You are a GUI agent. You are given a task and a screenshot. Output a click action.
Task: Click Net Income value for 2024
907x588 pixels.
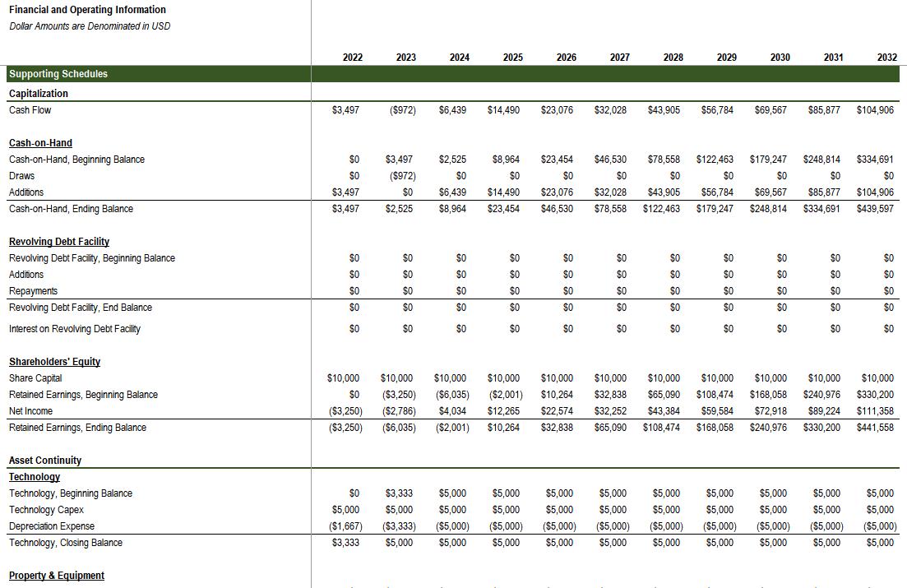(452, 411)
